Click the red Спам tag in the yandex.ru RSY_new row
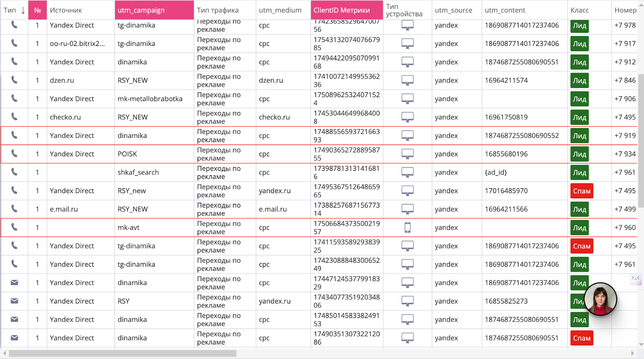This screenshot has height=359, width=644. click(x=582, y=191)
